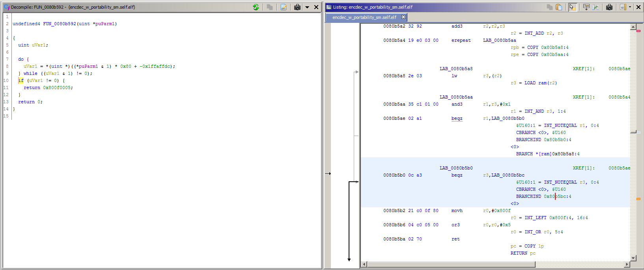Click highlighted 'if' keyword in decompiler

tap(21, 80)
